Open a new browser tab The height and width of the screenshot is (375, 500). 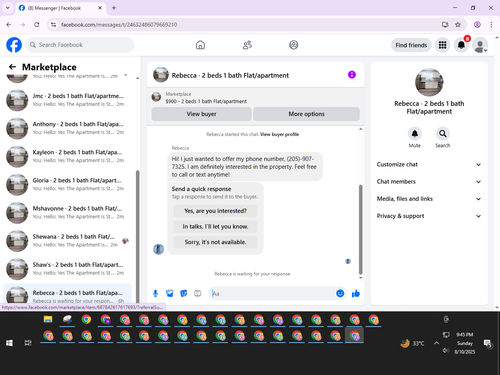pyautogui.click(x=114, y=8)
